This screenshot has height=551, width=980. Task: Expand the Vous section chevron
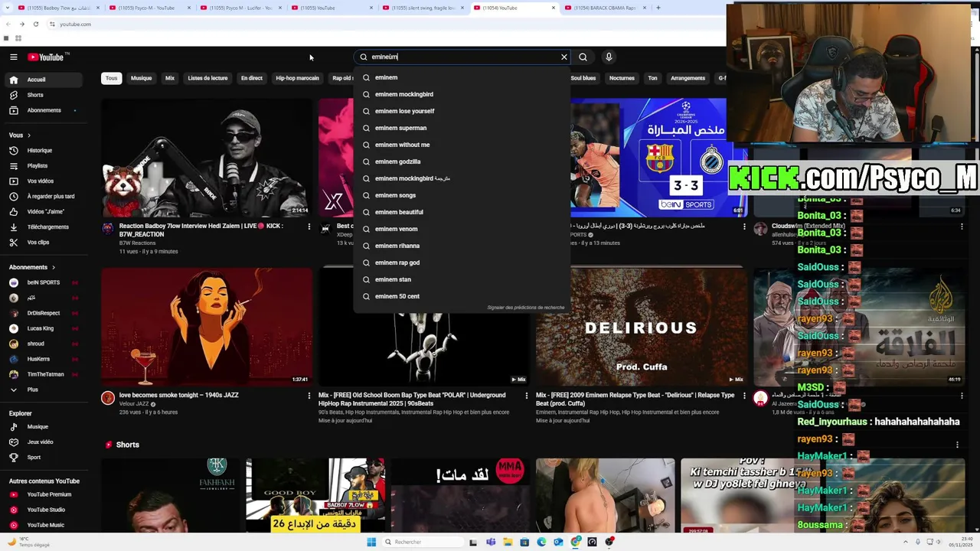tap(29, 135)
